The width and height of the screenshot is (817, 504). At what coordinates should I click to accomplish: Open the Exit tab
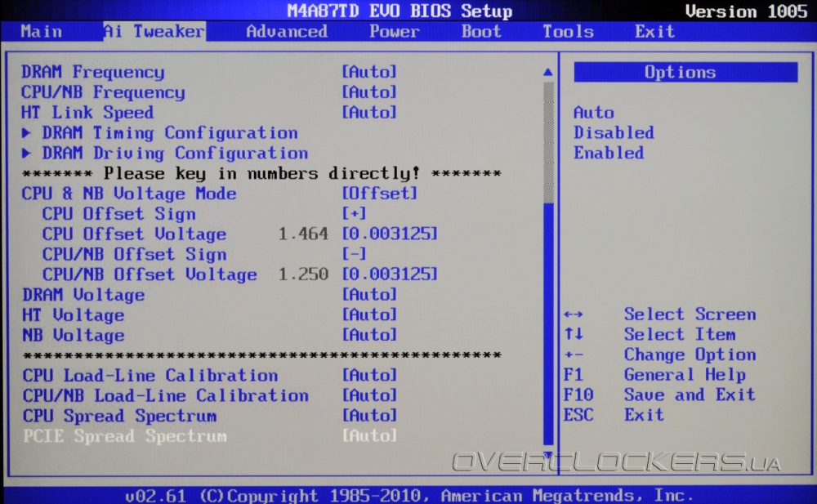pyautogui.click(x=655, y=31)
